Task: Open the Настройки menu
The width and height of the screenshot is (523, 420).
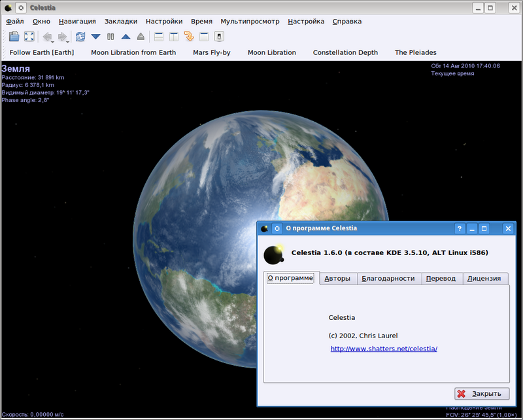Action: [164, 22]
